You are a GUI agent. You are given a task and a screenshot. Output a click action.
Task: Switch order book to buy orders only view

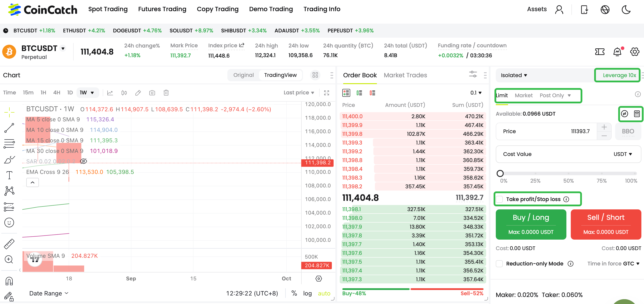click(360, 93)
